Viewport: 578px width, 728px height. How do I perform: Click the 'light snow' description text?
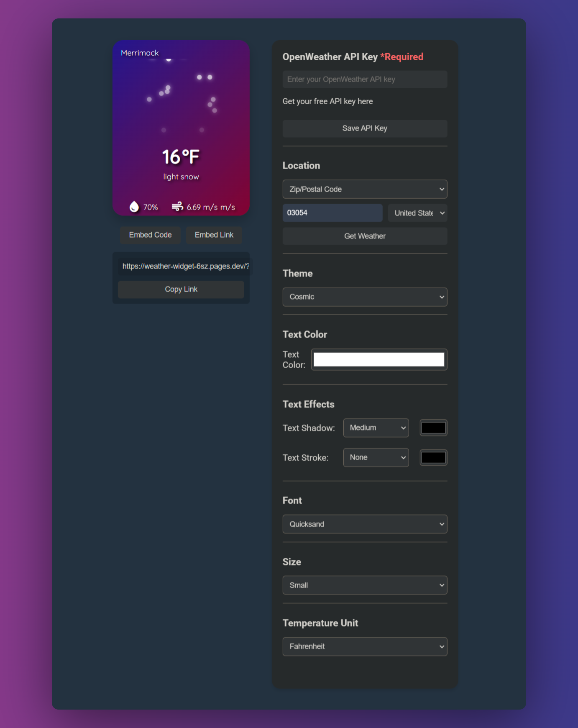coord(181,177)
